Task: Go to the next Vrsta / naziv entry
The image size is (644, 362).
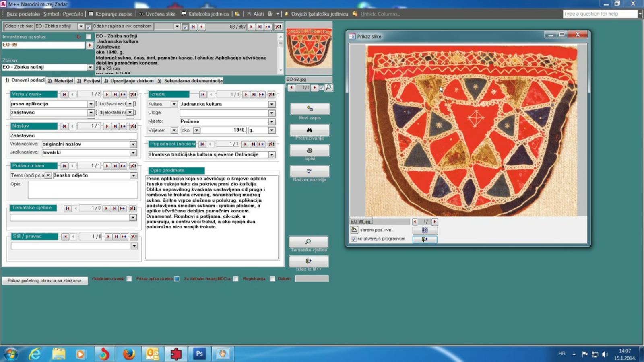Action: (x=107, y=94)
